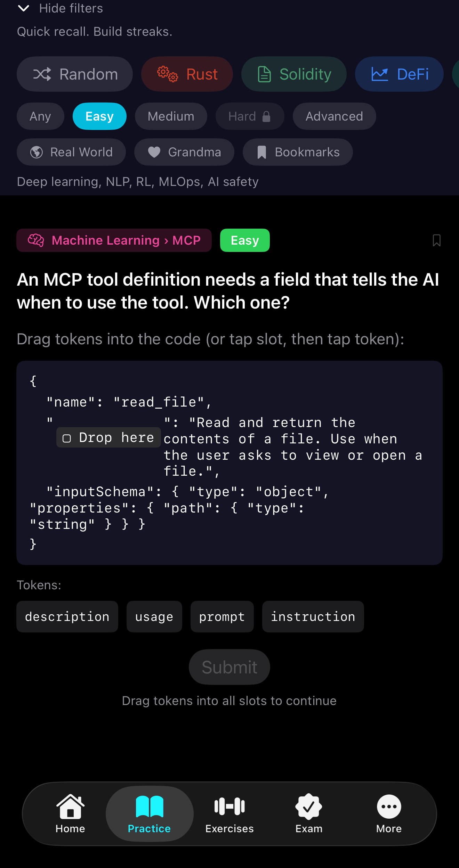459x868 pixels.
Task: Tap the Drop here slot
Action: 108,437
